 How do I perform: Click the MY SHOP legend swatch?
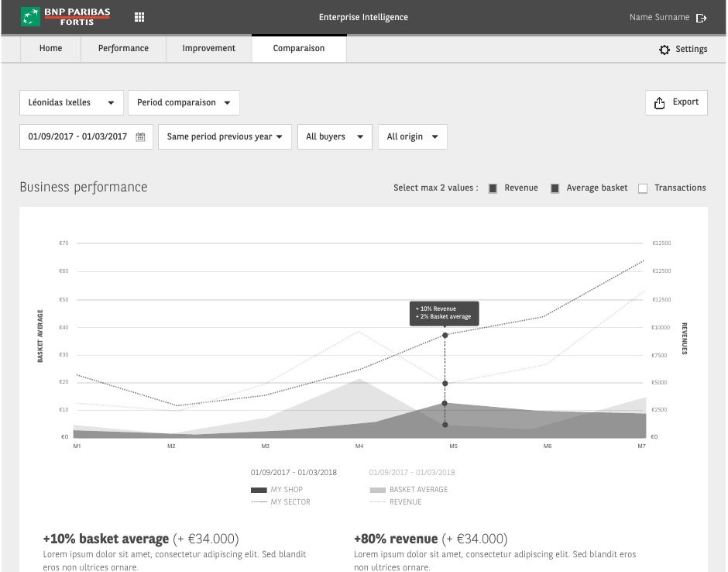click(259, 490)
